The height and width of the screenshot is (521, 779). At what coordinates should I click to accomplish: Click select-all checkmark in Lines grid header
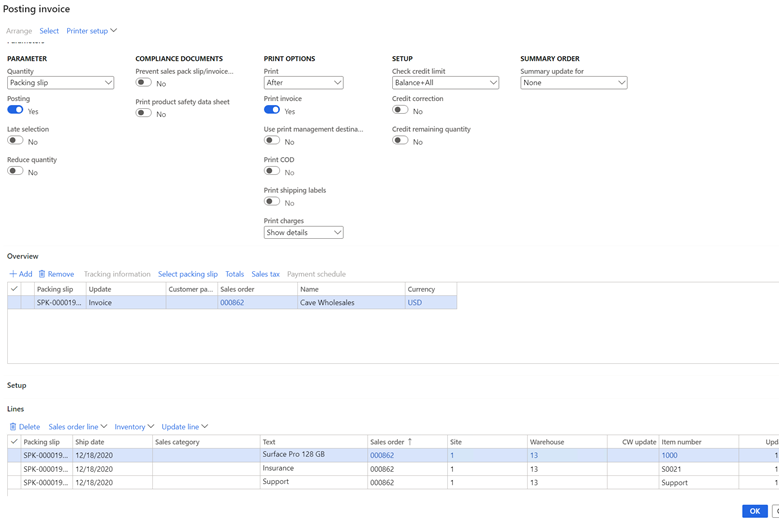click(14, 441)
